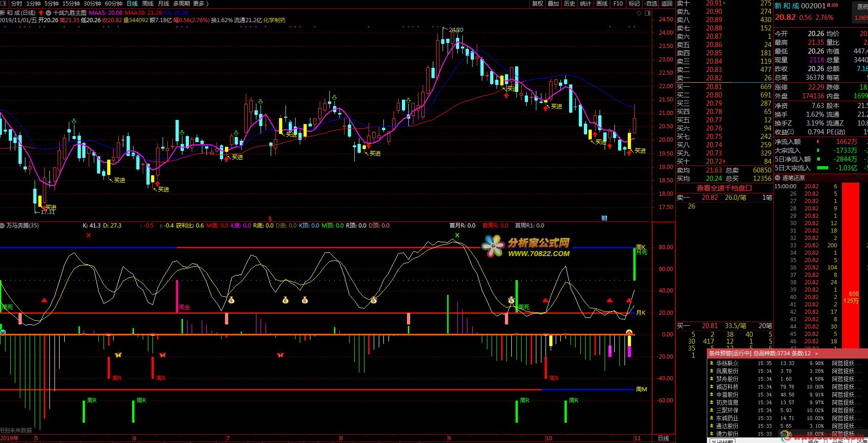Open the 多周期 multi-period view
The height and width of the screenshot is (443, 868).
coord(182,3)
